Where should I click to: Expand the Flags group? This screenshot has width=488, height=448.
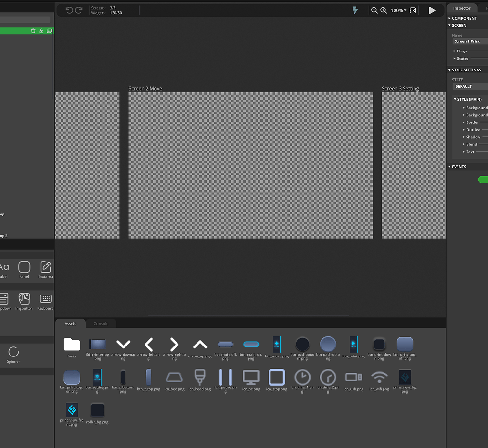click(461, 51)
